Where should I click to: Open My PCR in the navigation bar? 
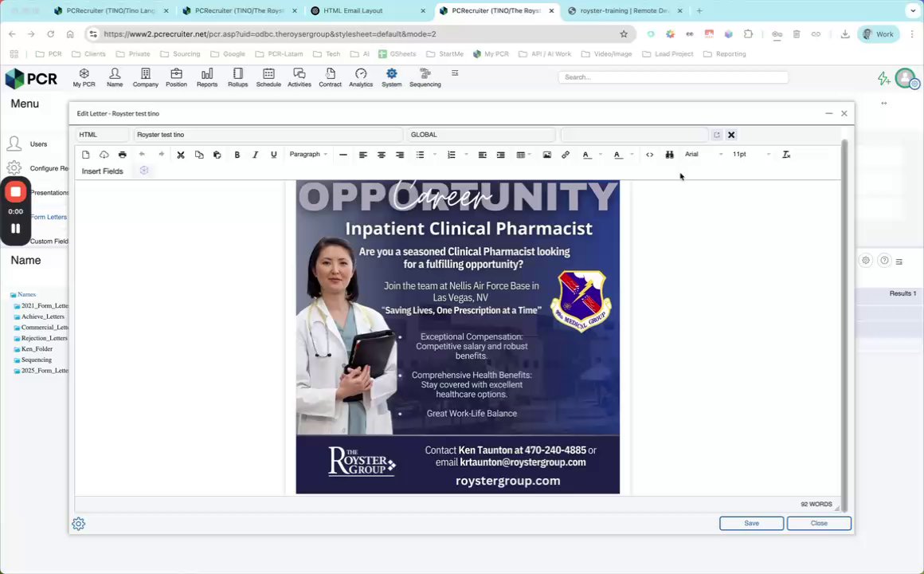[x=84, y=77]
